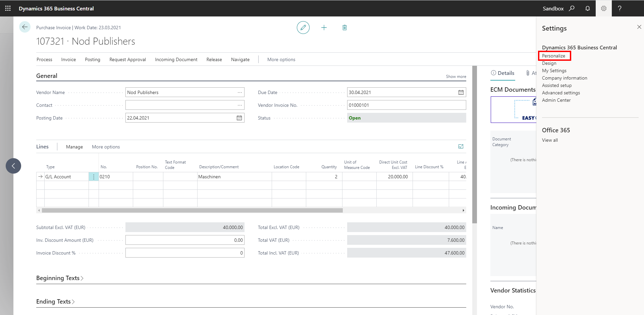This screenshot has width=644, height=315.
Task: Open Vendor Name lookup ellipsis
Action: pyautogui.click(x=240, y=92)
